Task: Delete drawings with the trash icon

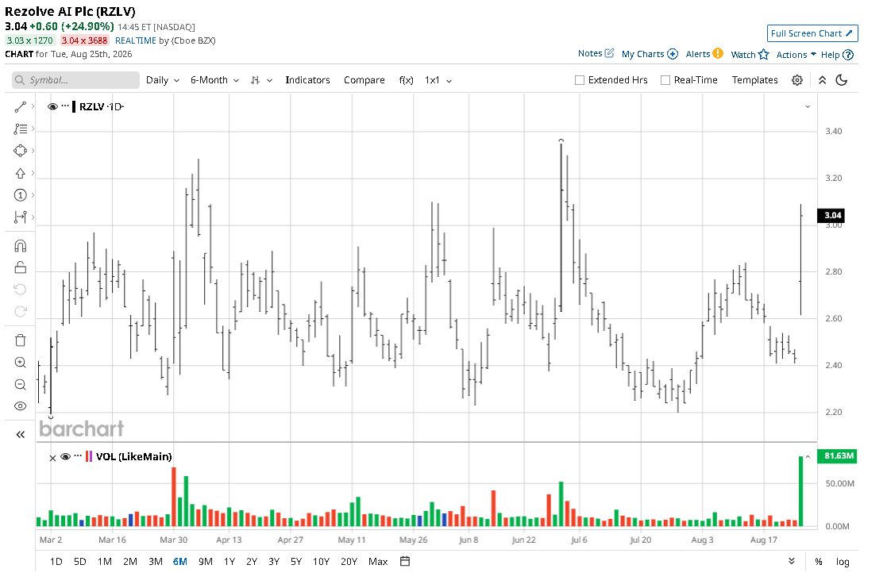Action: [21, 340]
